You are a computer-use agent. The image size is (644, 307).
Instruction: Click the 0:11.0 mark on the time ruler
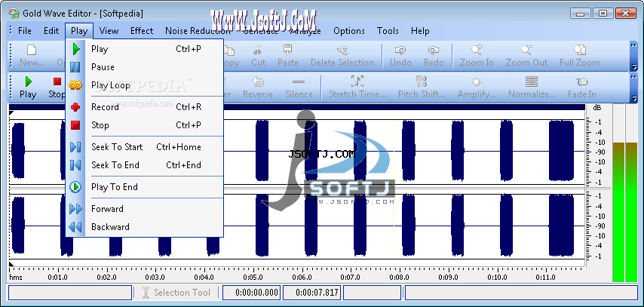point(545,278)
